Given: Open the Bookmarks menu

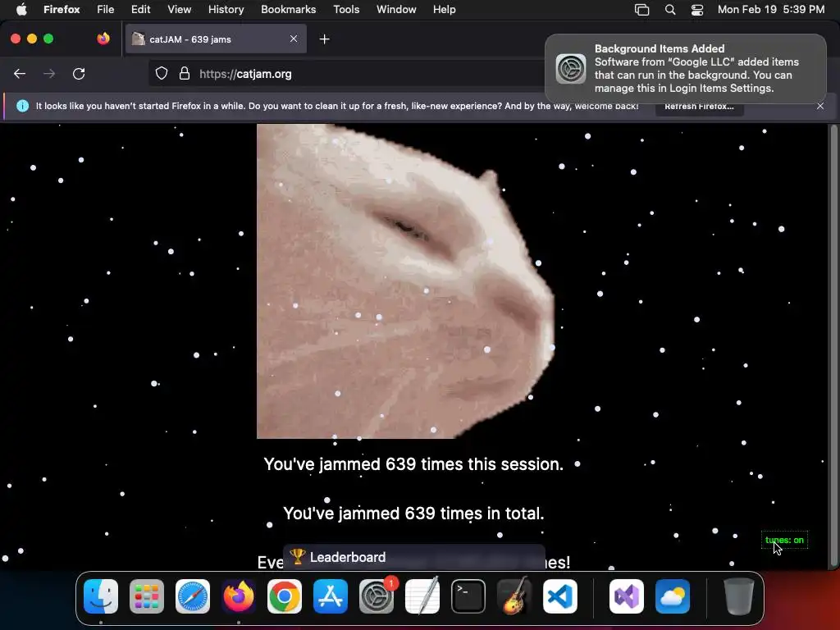Looking at the screenshot, I should pyautogui.click(x=288, y=10).
